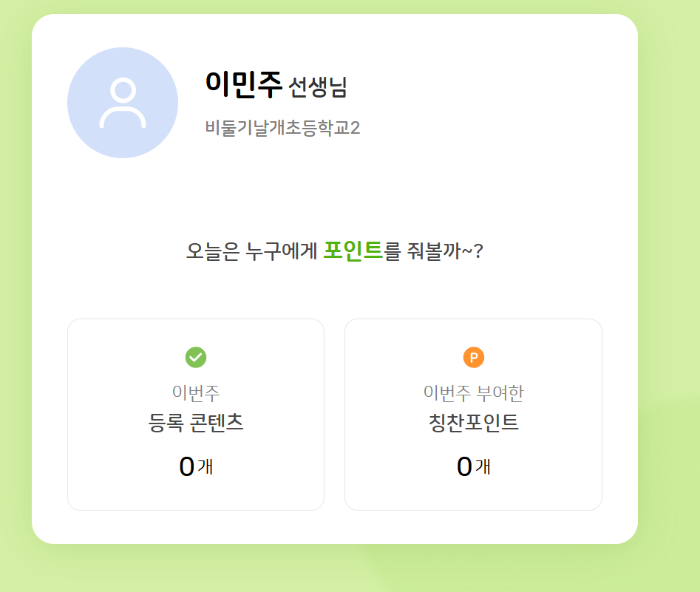Screen dimensions: 700x592
Task: Click the teacher profile avatar icon
Action: pyautogui.click(x=123, y=103)
